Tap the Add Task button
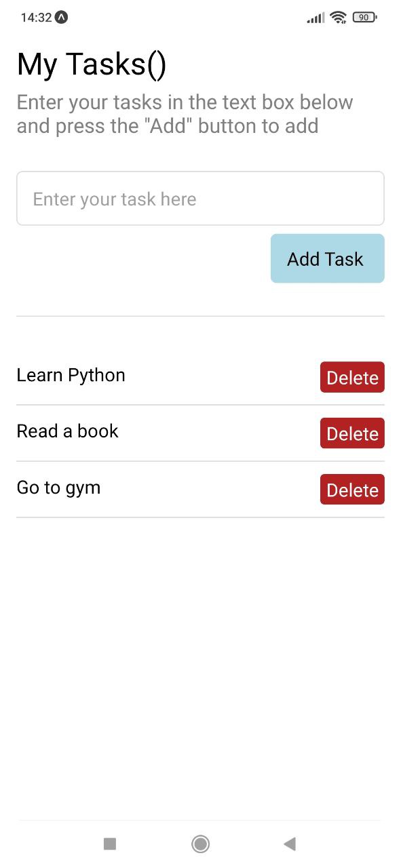The width and height of the screenshot is (401, 868). coord(327,258)
